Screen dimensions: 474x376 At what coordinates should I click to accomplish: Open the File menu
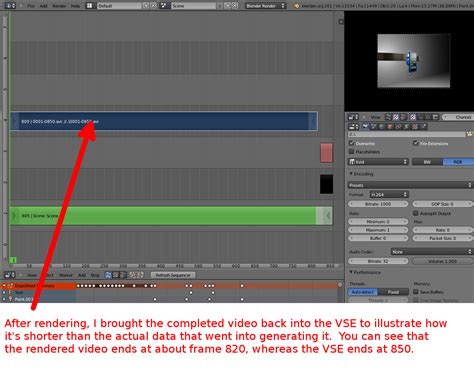pos(31,6)
